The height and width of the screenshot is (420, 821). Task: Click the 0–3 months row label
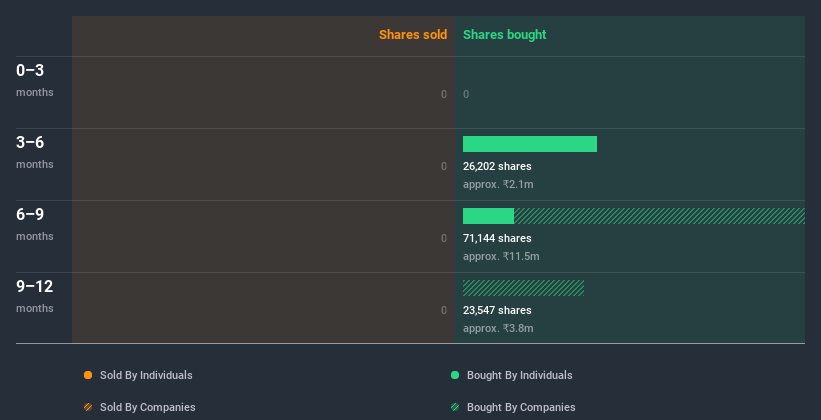point(35,80)
